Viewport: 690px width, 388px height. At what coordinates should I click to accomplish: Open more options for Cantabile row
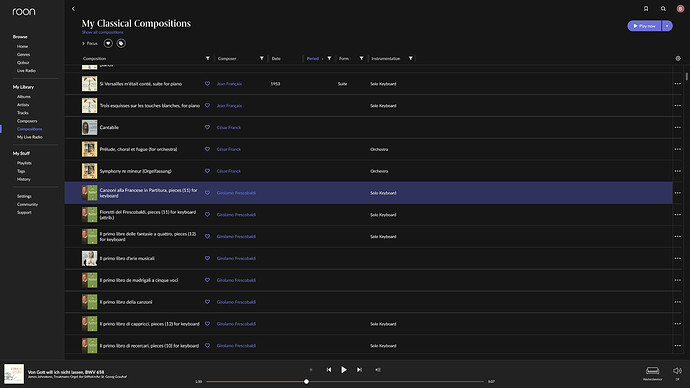(678, 127)
